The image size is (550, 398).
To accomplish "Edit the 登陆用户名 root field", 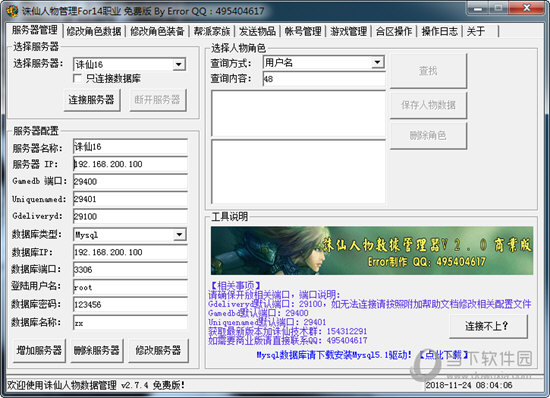I will tap(130, 287).
